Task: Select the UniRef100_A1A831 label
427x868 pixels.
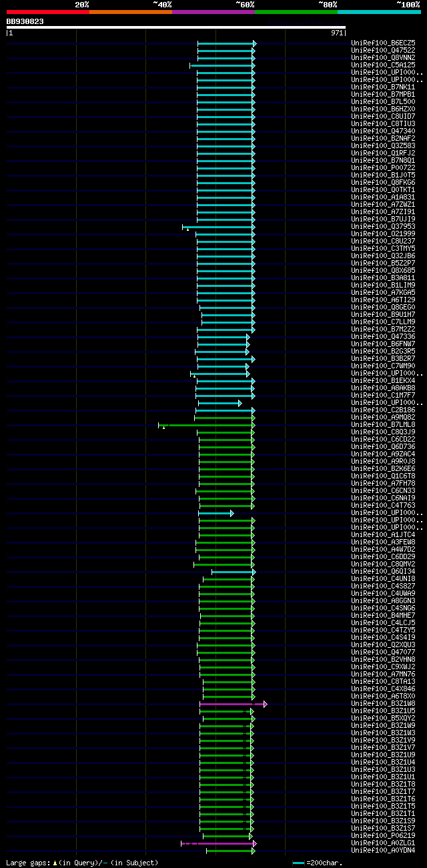Action: [x=383, y=197]
